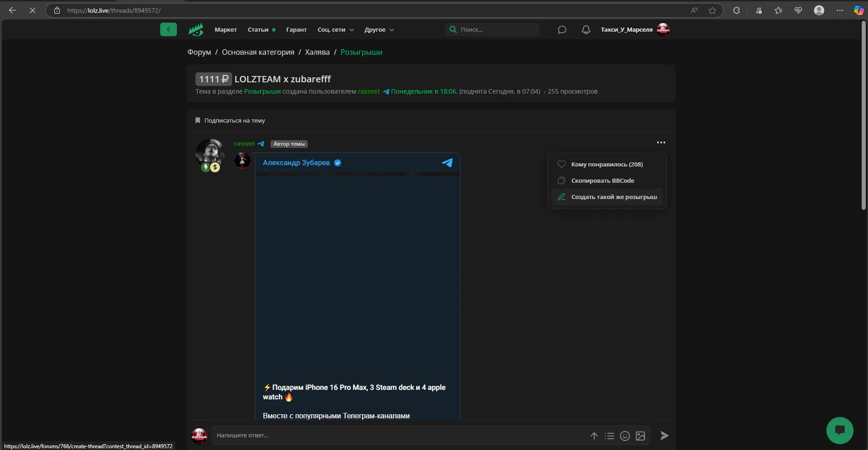Open browser profile avatar icon
868x450 pixels.
coord(819,10)
